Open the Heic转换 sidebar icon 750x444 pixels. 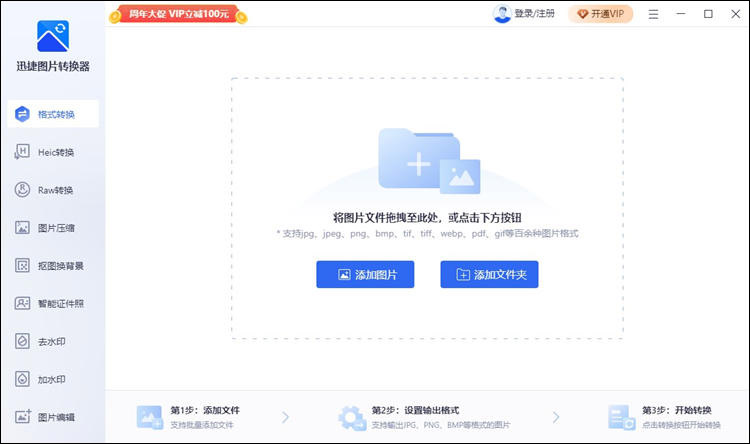pyautogui.click(x=22, y=152)
